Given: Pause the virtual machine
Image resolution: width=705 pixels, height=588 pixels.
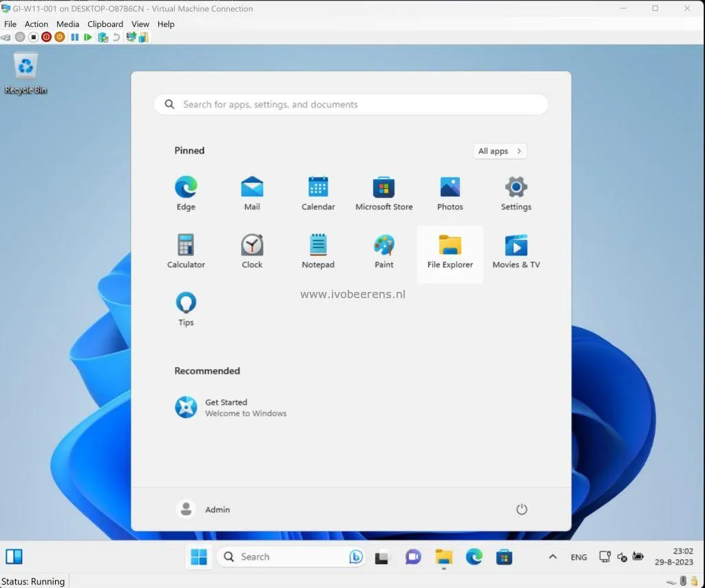Looking at the screenshot, I should tap(74, 37).
